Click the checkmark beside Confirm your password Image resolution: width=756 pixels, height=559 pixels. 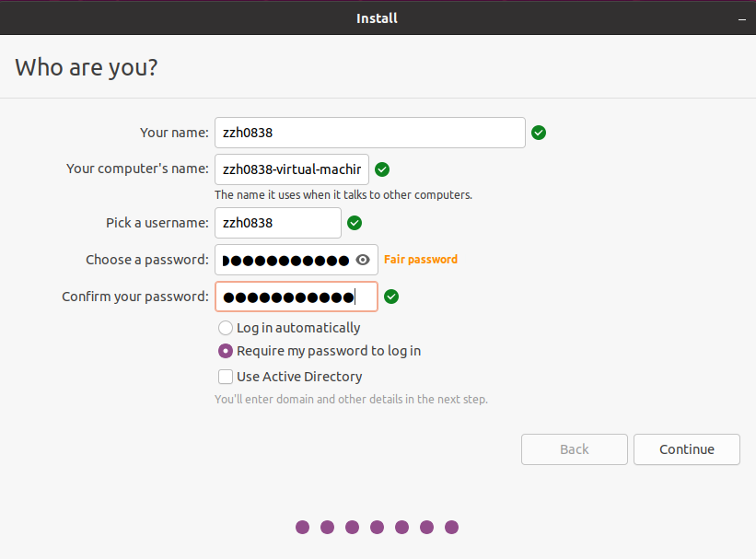pos(391,297)
